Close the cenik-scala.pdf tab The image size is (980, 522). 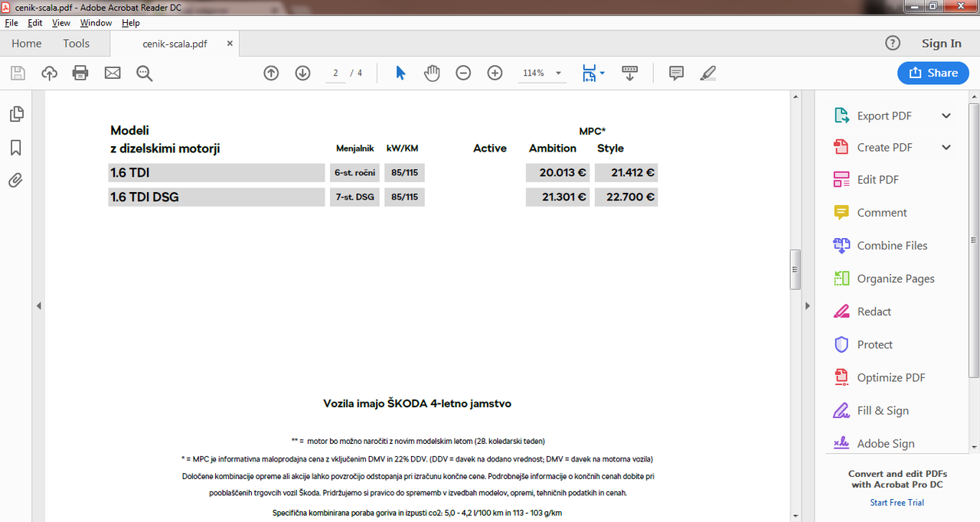[230, 44]
